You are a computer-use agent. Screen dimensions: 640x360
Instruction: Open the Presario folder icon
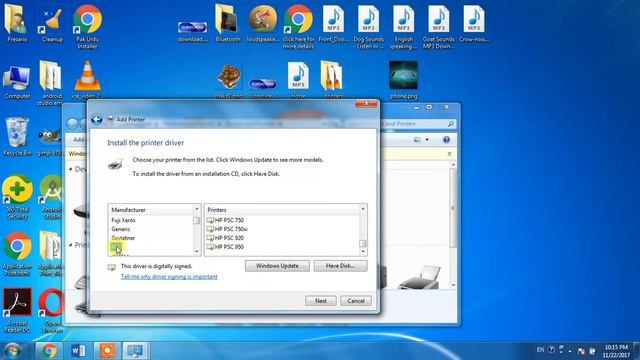coord(17,22)
